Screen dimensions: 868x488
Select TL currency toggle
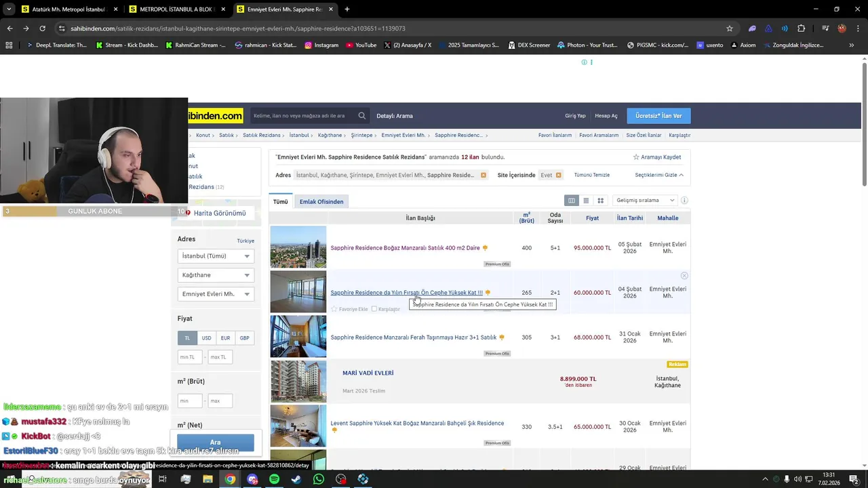pos(187,338)
